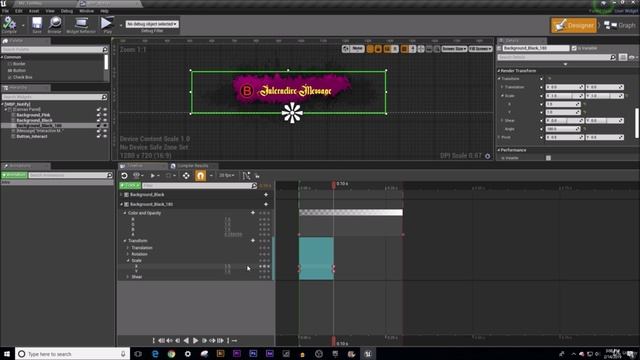This screenshot has width=640, height=360.
Task: Select Border in the Palette
Action: [x=19, y=64]
